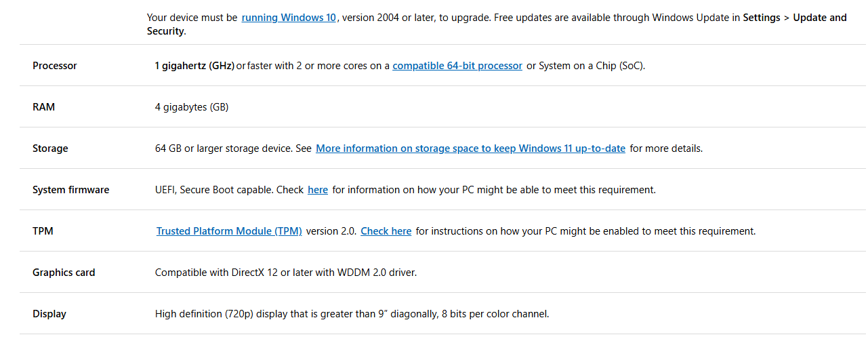Image resolution: width=868 pixels, height=339 pixels.
Task: Click the "TPM" row label
Action: click(x=43, y=231)
